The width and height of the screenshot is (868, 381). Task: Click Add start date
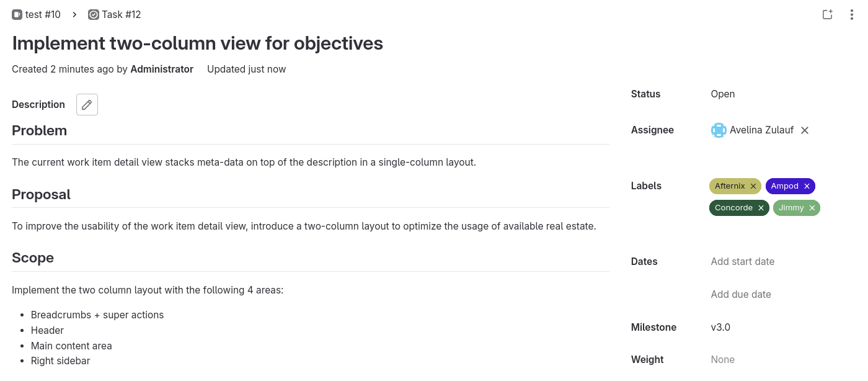click(742, 261)
